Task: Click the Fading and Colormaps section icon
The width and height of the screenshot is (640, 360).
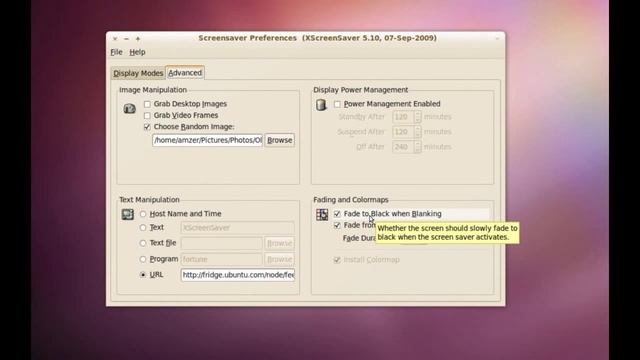Action: pyautogui.click(x=322, y=214)
